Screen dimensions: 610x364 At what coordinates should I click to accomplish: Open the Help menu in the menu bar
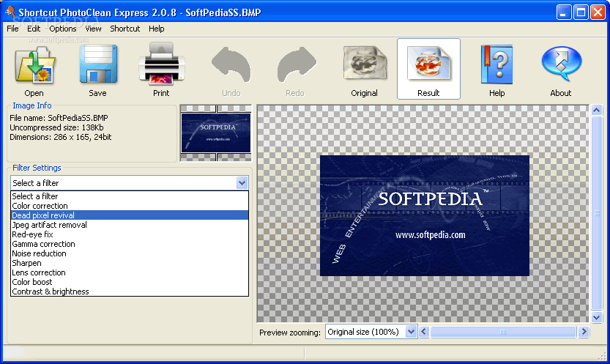click(x=157, y=29)
